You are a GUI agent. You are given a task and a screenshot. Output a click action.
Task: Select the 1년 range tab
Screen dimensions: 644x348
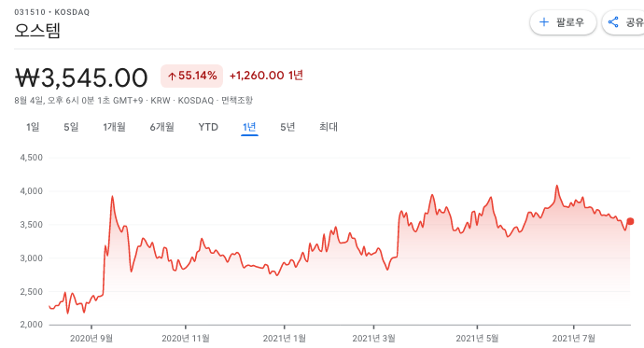click(x=249, y=127)
